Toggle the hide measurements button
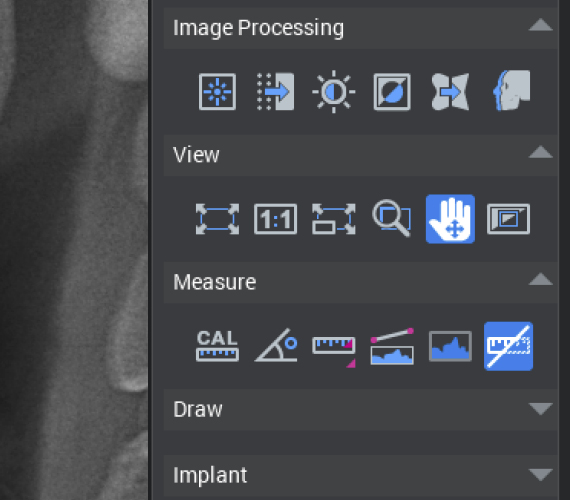This screenshot has width=570, height=500. 509,346
